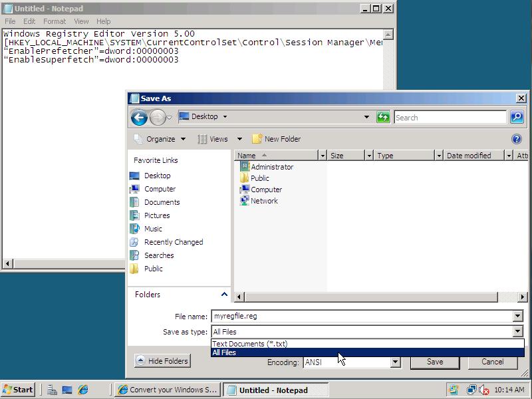Sort by Name column header
Screen dimensions: 532x399
point(277,156)
